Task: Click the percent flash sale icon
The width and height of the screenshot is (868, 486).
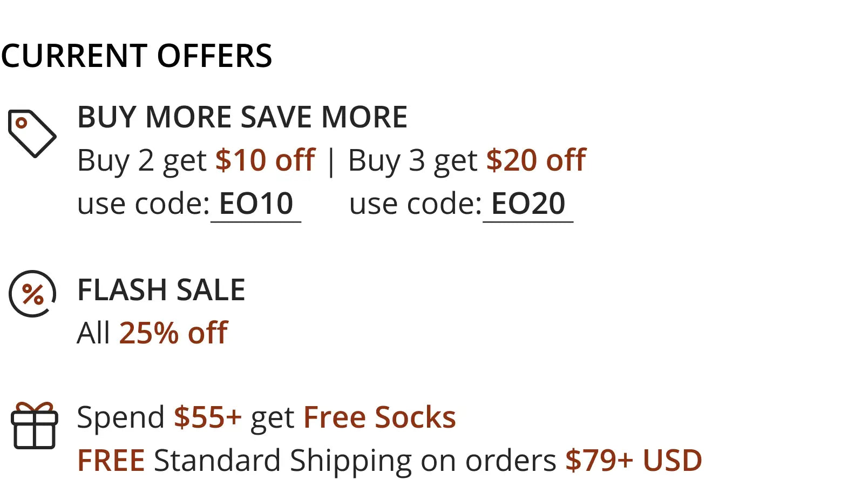Action: click(x=32, y=294)
